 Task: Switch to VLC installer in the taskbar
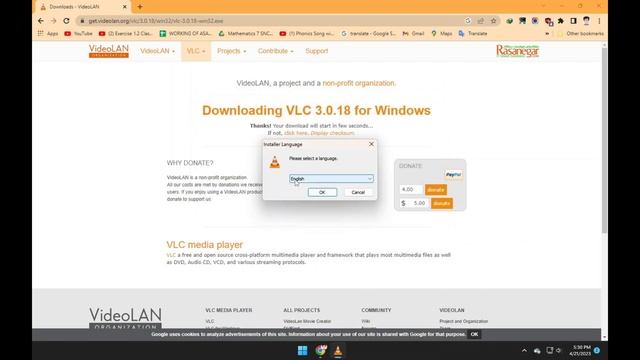(338, 350)
